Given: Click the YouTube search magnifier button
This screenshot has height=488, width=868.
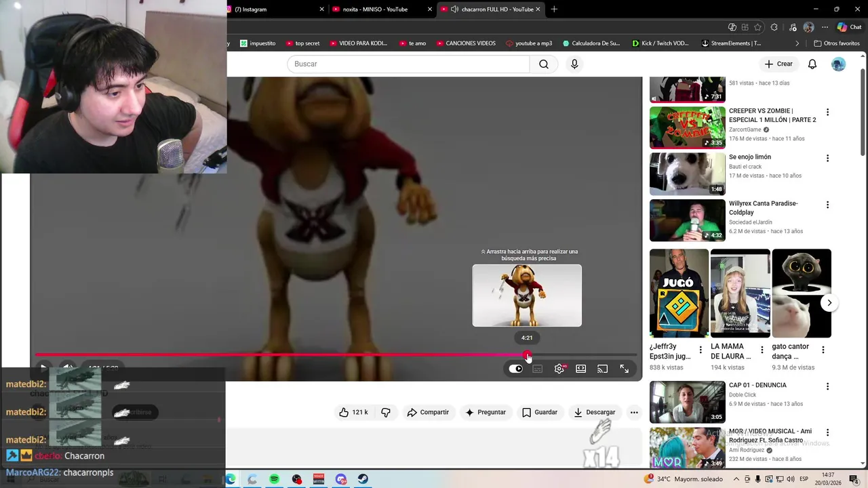Looking at the screenshot, I should point(544,64).
